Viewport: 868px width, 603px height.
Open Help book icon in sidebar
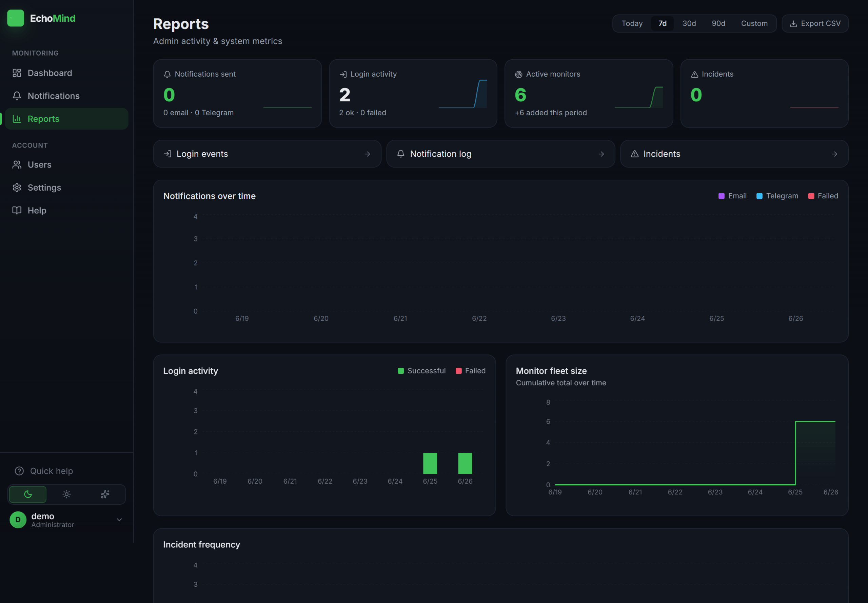[17, 211]
